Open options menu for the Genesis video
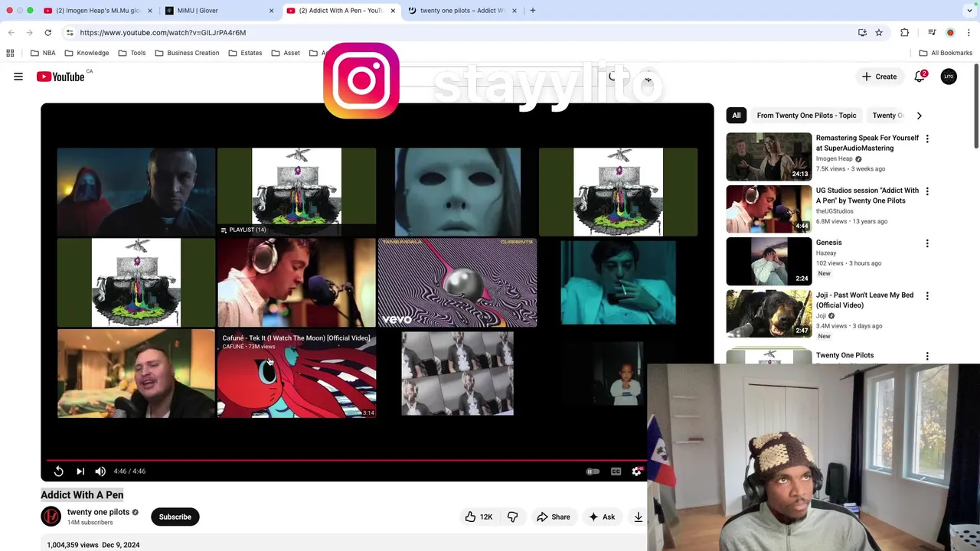Screen dimensions: 980x551 point(927,243)
